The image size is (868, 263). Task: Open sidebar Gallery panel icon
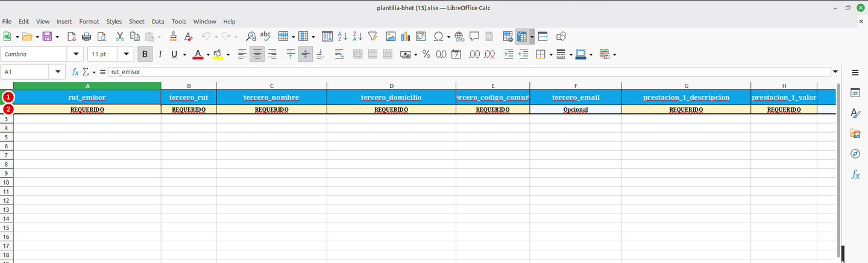(x=855, y=133)
